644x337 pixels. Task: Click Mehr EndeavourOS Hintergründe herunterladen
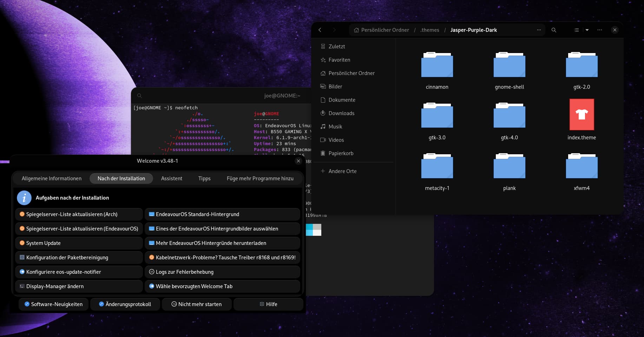click(222, 243)
